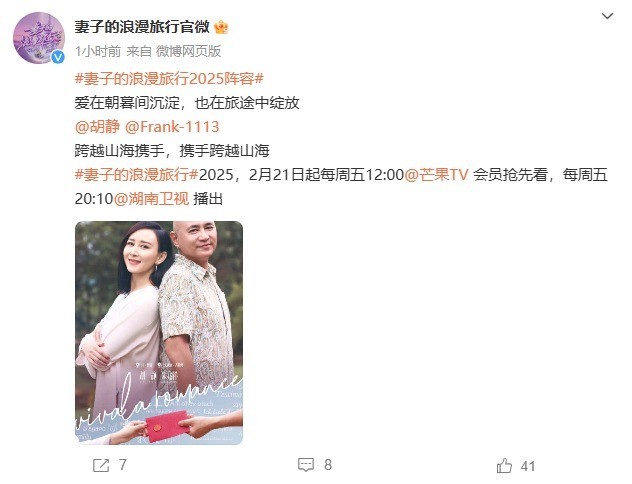This screenshot has height=484, width=632.
Task: Click the comment bubble icon
Action: click(306, 465)
